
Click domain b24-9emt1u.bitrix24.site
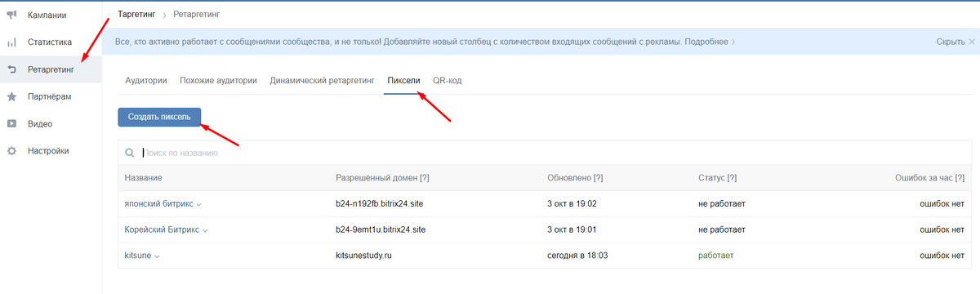tap(381, 229)
